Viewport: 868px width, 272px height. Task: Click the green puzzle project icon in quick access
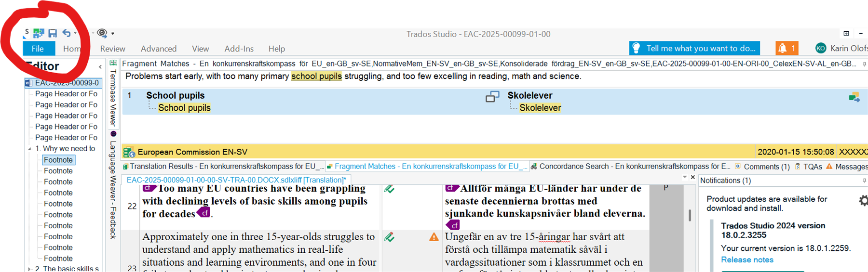click(x=39, y=33)
